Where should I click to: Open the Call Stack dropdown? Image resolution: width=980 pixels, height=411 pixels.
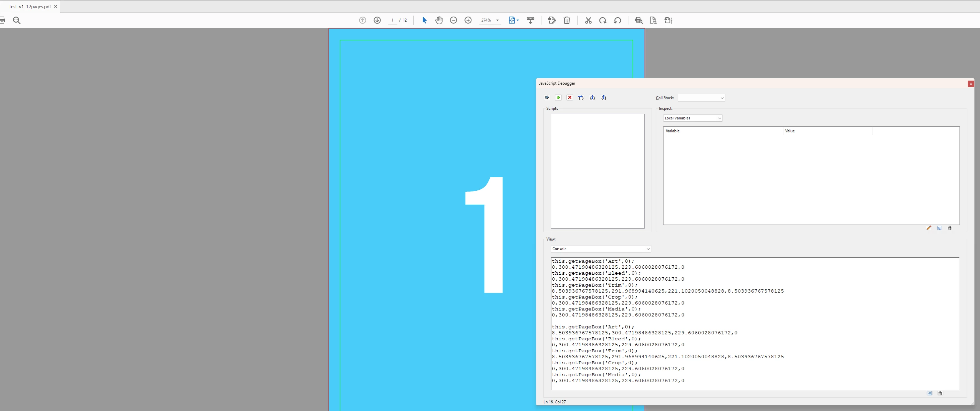pos(701,98)
